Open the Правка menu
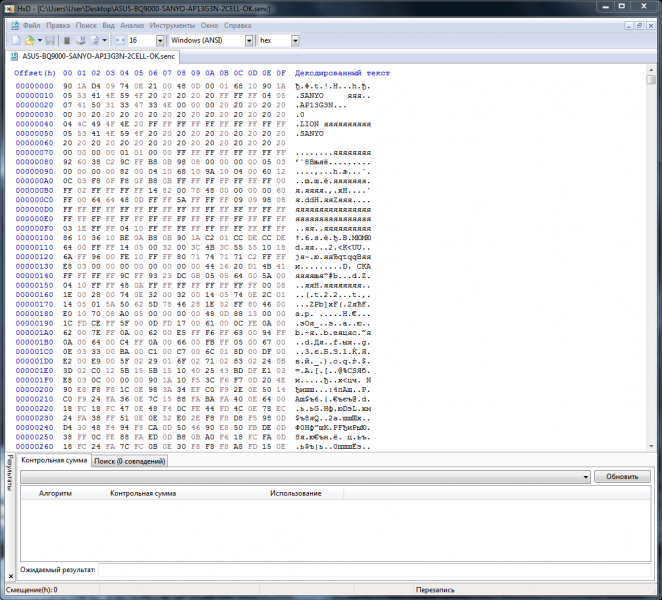The width and height of the screenshot is (662, 600). point(58,25)
